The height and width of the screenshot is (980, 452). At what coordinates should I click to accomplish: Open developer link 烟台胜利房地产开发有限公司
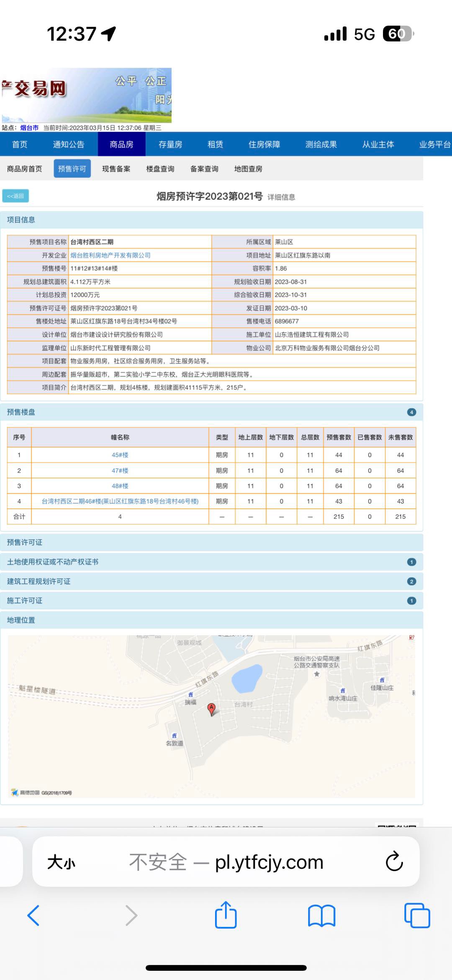pyautogui.click(x=110, y=255)
